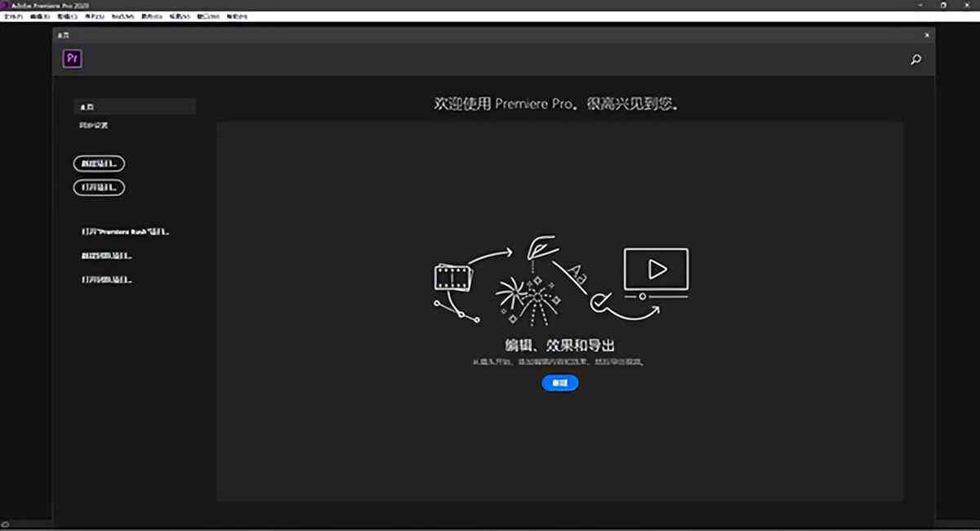The image size is (980, 531).
Task: Click the search magnifier icon
Action: click(x=915, y=60)
